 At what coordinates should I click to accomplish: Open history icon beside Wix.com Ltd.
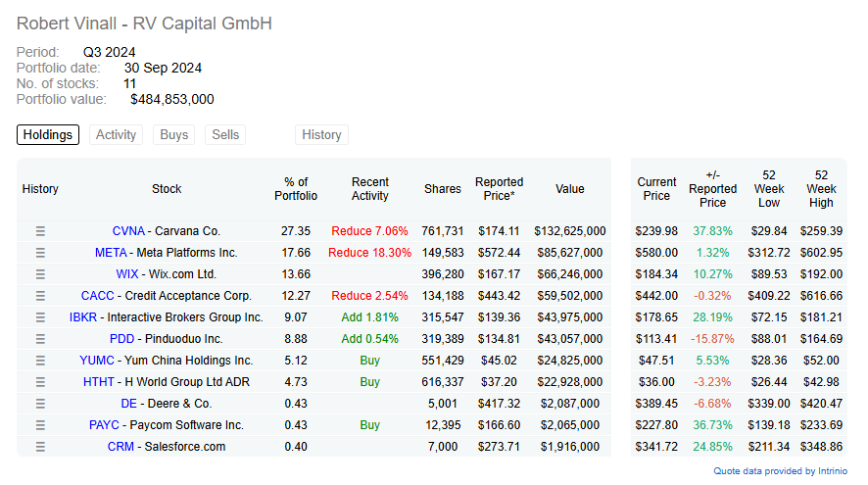40,274
